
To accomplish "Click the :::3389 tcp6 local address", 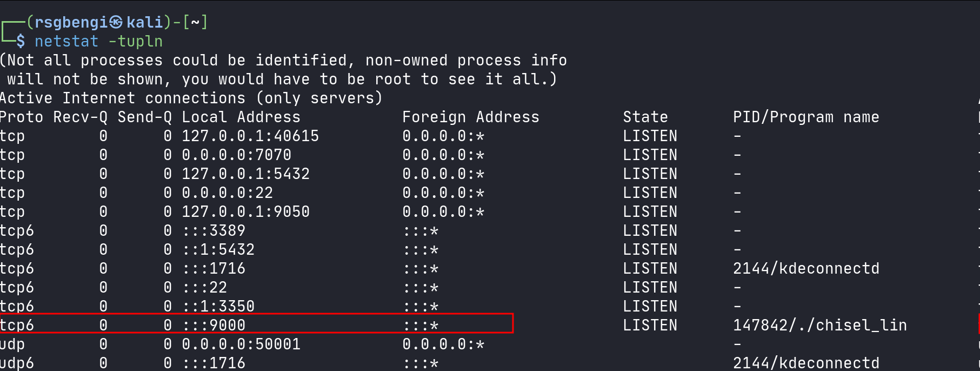I will pyautogui.click(x=214, y=230).
